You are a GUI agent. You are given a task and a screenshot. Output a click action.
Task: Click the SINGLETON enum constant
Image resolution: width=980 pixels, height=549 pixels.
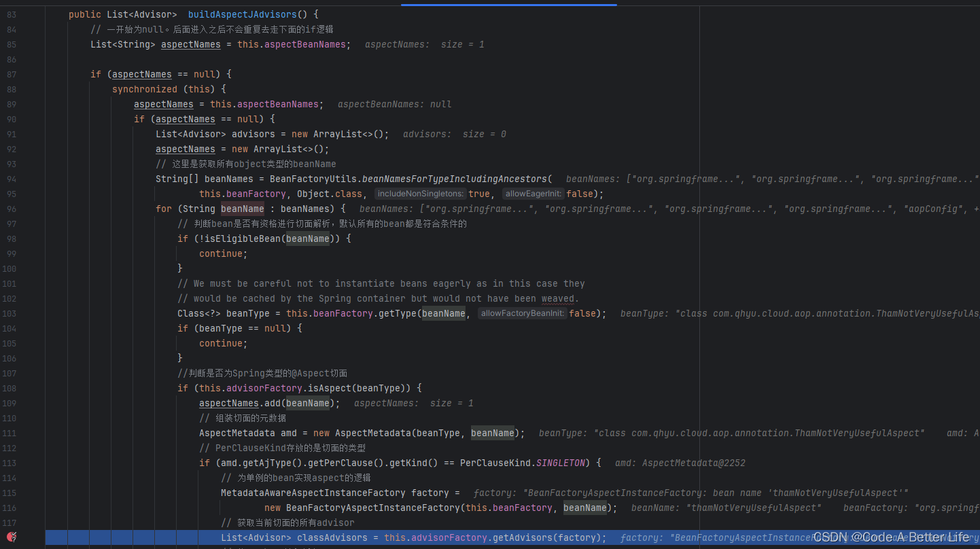(x=561, y=463)
